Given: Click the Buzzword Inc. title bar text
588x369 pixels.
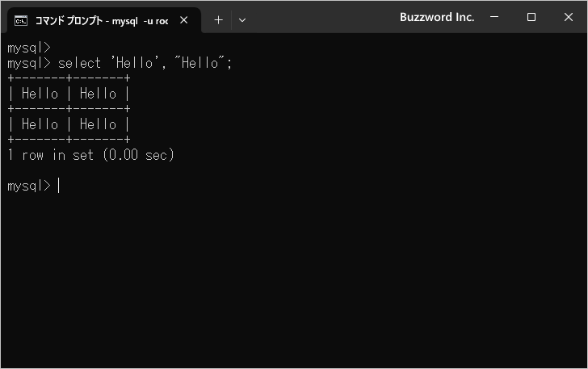Looking at the screenshot, I should pos(437,17).
